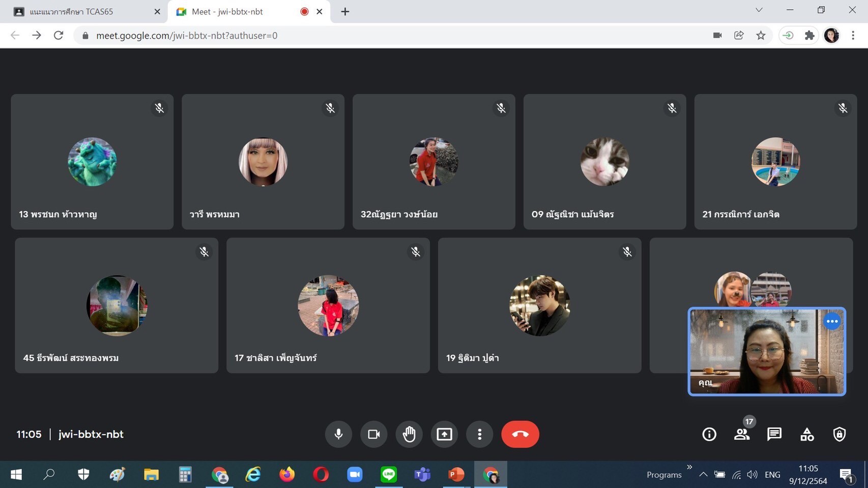Turn off the camera in Meet

click(374, 434)
